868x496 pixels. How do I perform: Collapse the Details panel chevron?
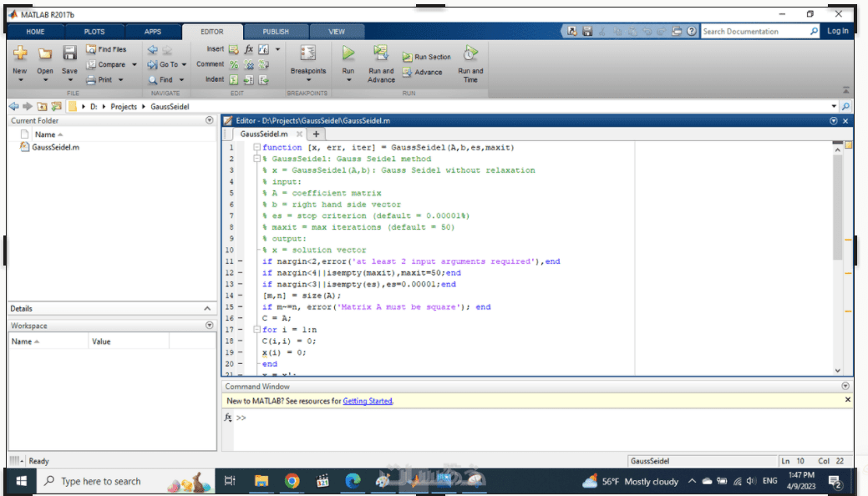coord(209,309)
